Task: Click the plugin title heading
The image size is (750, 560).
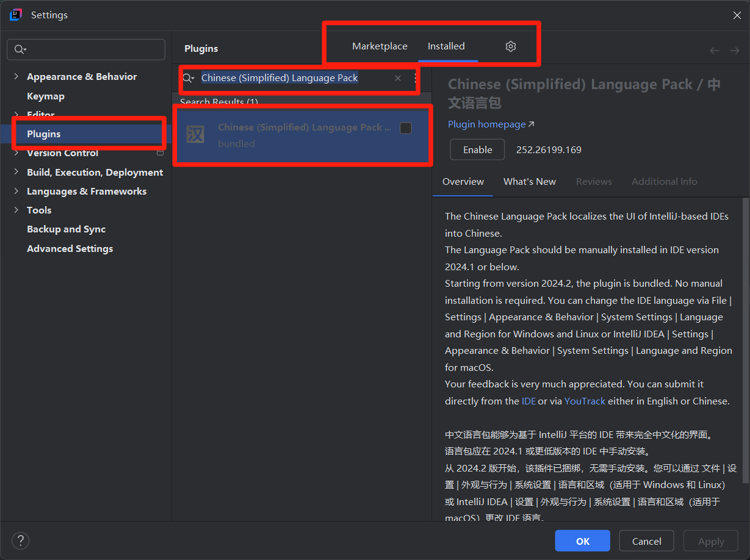Action: pyautogui.click(x=584, y=92)
